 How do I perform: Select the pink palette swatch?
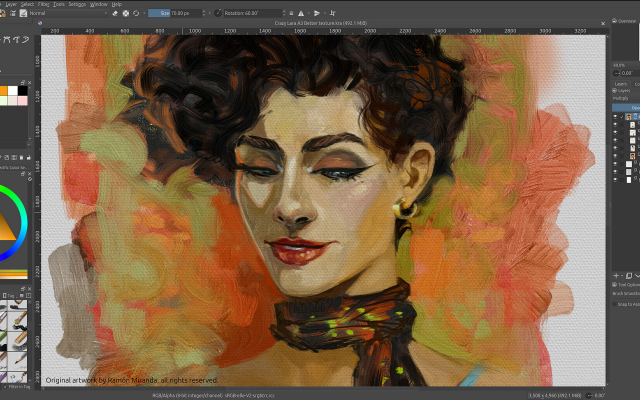pos(23,101)
